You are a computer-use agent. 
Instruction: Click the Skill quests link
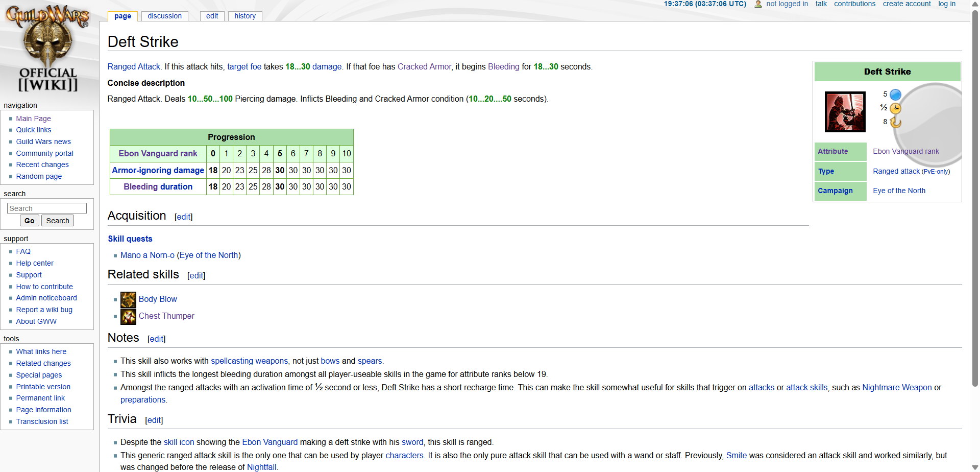(130, 239)
